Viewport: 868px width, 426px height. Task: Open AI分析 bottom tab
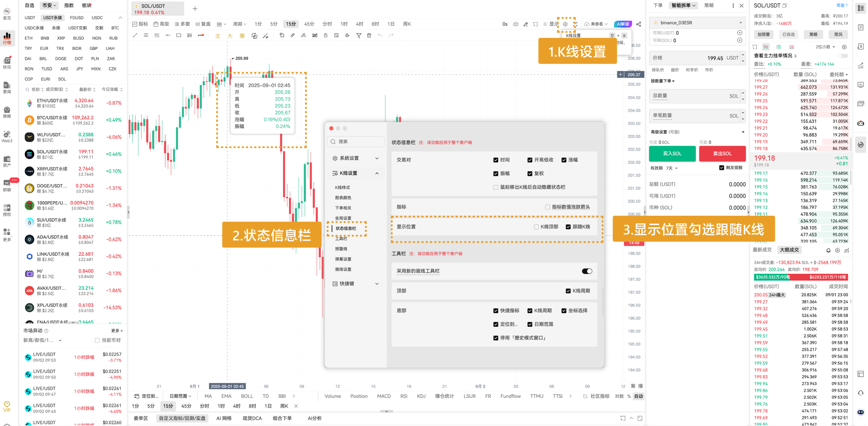pos(314,418)
